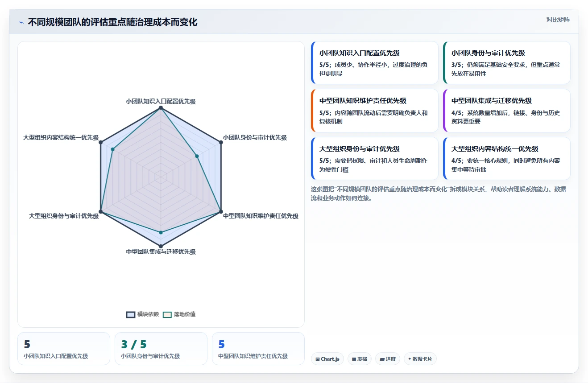
Task: Open the 中型团队集成与迁移优先级 detail card
Action: (506, 111)
